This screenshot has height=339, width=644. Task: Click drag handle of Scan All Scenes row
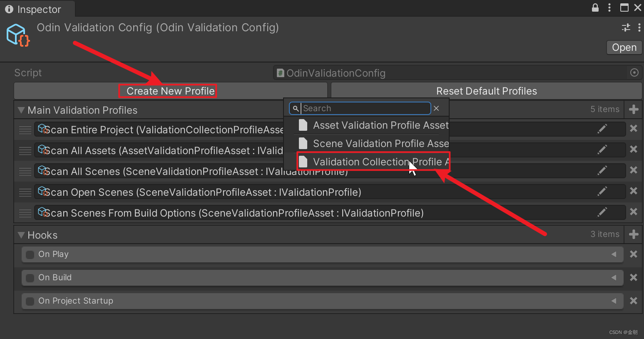pyautogui.click(x=25, y=172)
